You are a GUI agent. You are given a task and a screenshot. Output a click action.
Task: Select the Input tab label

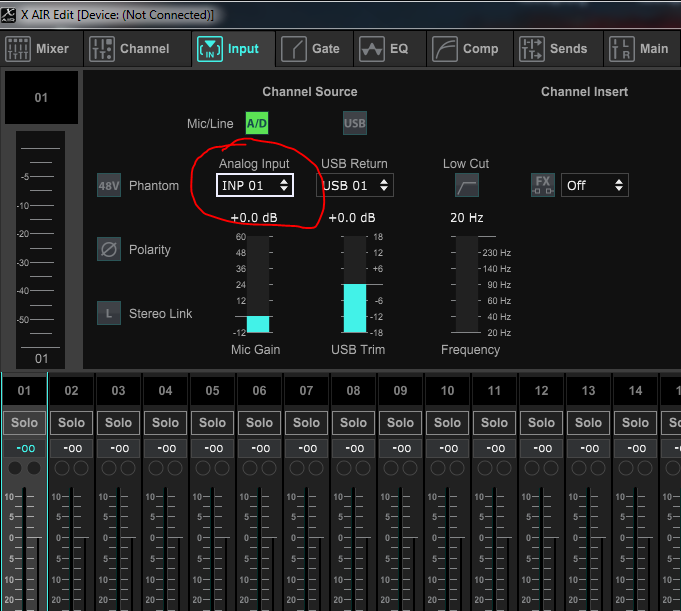point(243,49)
